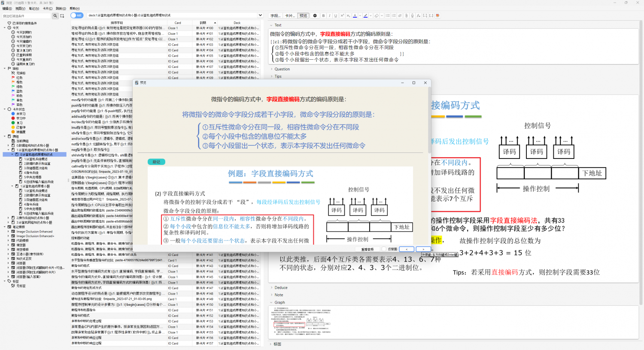The width and height of the screenshot is (644, 350).
Task: Click the 字段 fields button
Action: coord(275,15)
